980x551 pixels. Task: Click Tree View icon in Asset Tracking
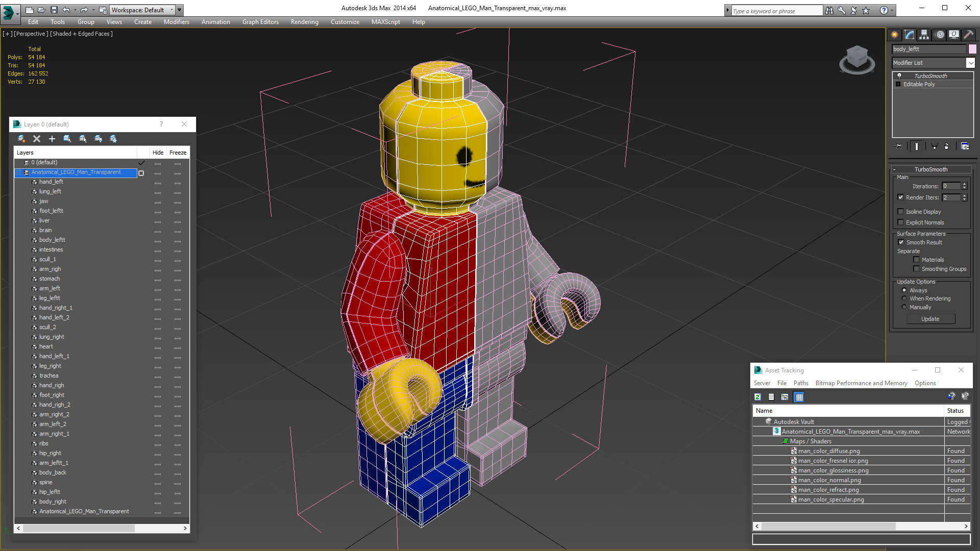click(785, 397)
